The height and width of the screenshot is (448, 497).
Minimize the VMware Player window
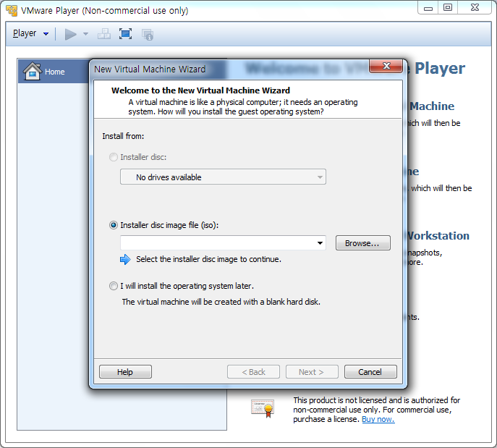(428, 8)
